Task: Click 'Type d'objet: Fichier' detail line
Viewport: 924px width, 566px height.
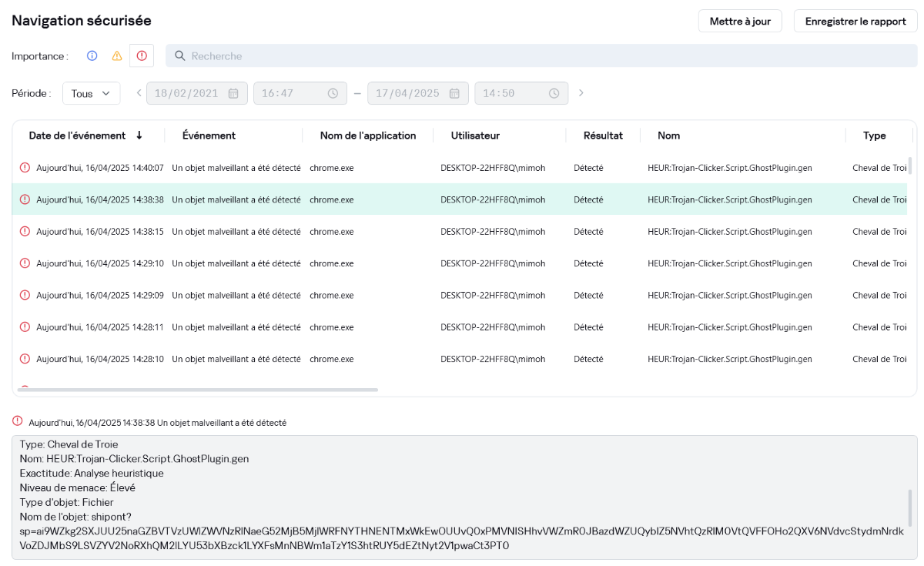Action: click(x=67, y=502)
